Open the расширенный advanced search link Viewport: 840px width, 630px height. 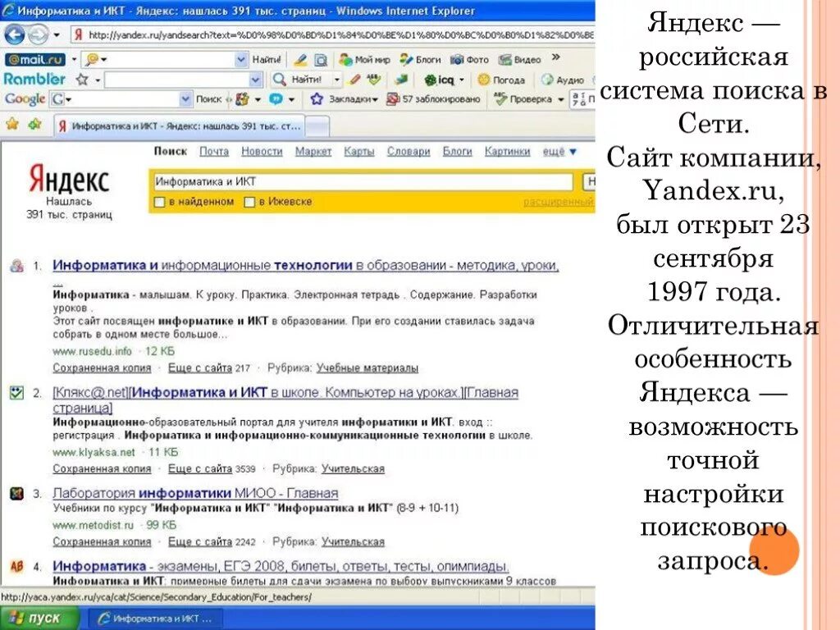559,202
